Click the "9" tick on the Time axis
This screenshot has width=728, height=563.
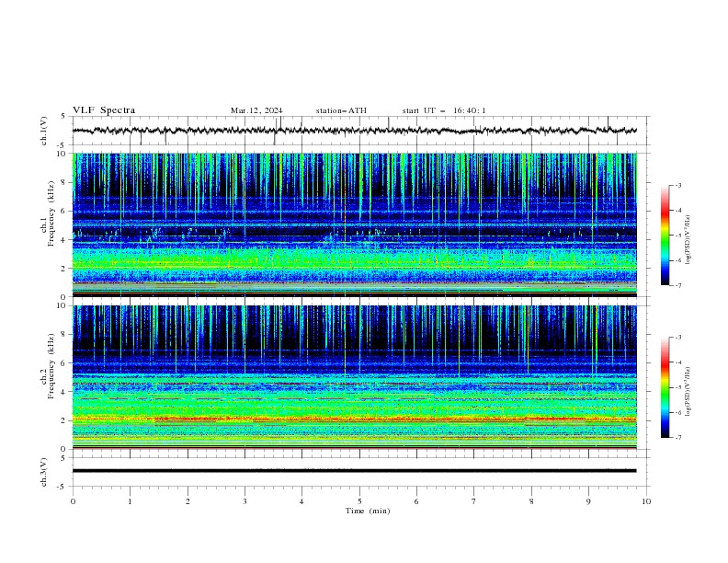pos(588,501)
